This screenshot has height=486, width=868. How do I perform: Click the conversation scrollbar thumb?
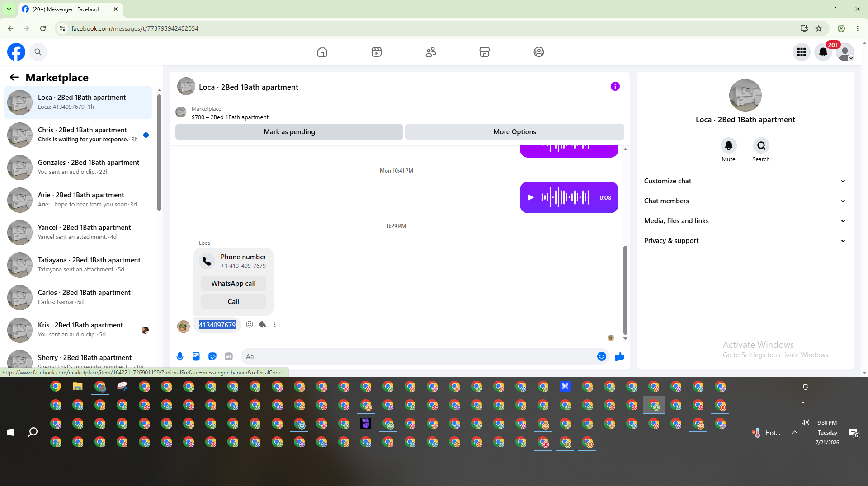click(625, 290)
